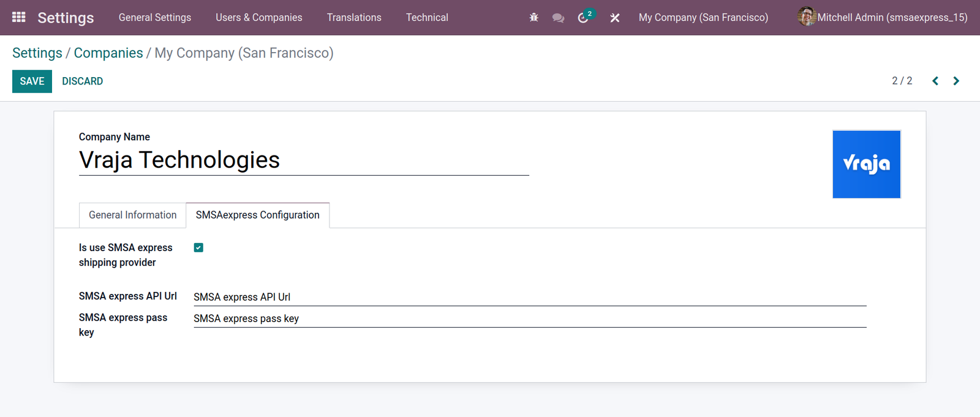Click the debug bug icon

click(533, 18)
